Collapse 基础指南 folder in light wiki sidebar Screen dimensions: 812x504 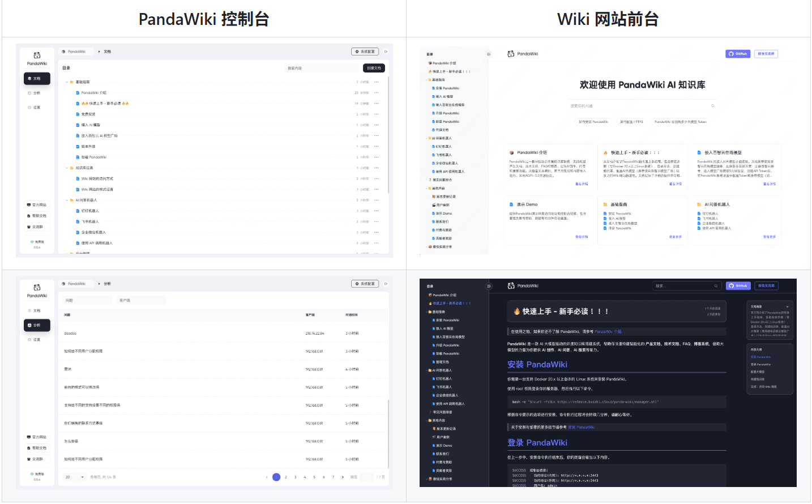coord(428,80)
